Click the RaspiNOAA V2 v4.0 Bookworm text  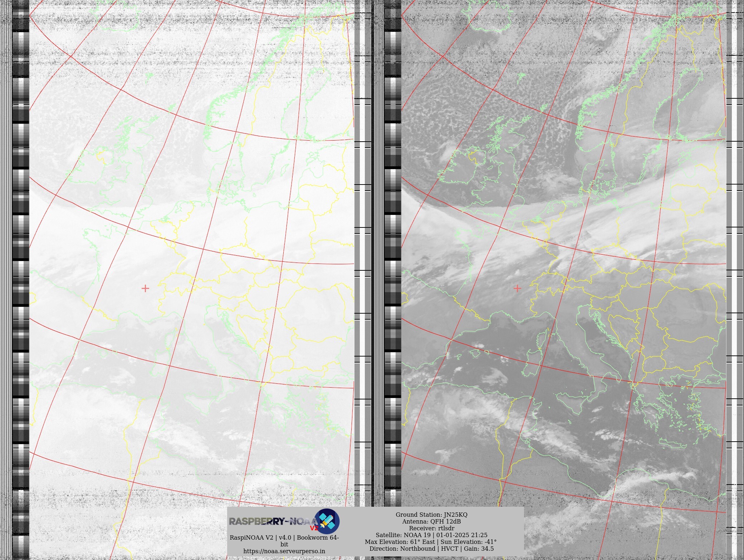pyautogui.click(x=284, y=537)
